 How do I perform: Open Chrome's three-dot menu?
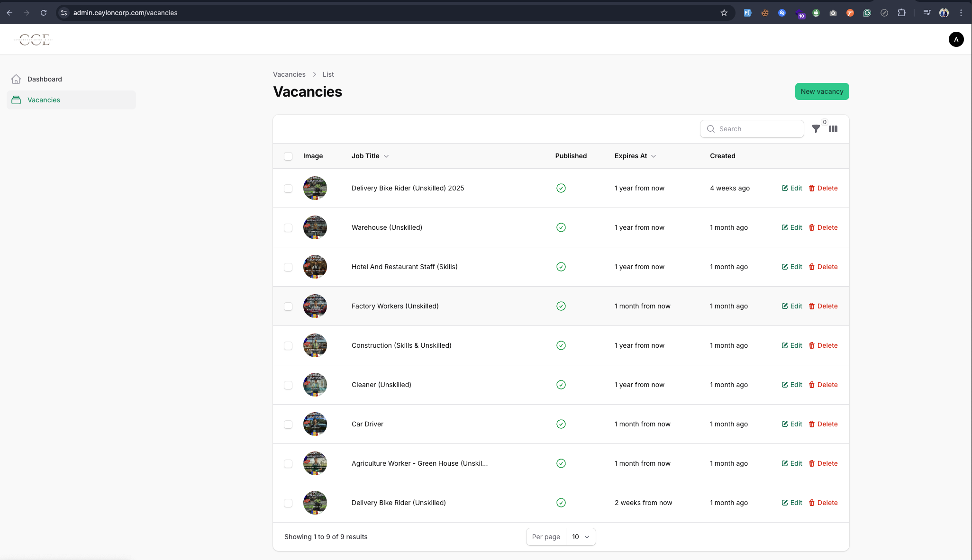[x=961, y=13]
